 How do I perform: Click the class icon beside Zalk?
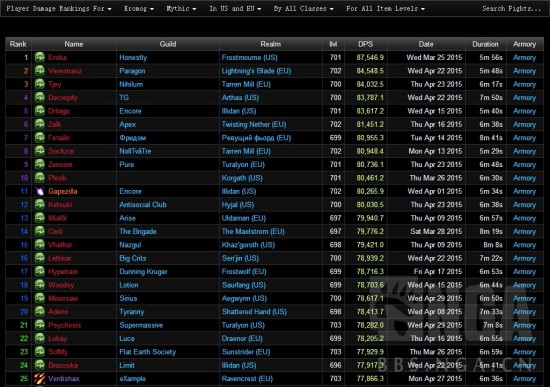40,124
